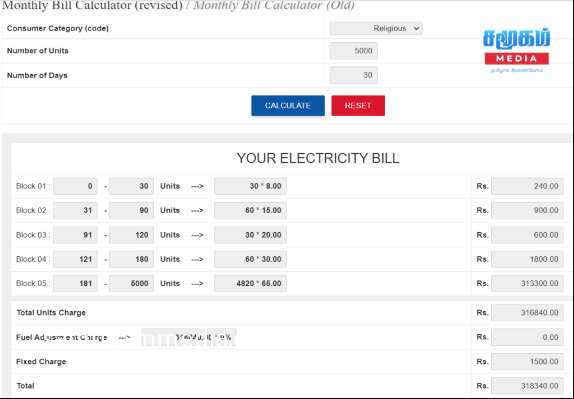The image size is (574, 399).
Task: Click the Block 02 formula 60 * 15.00
Action: tap(250, 210)
